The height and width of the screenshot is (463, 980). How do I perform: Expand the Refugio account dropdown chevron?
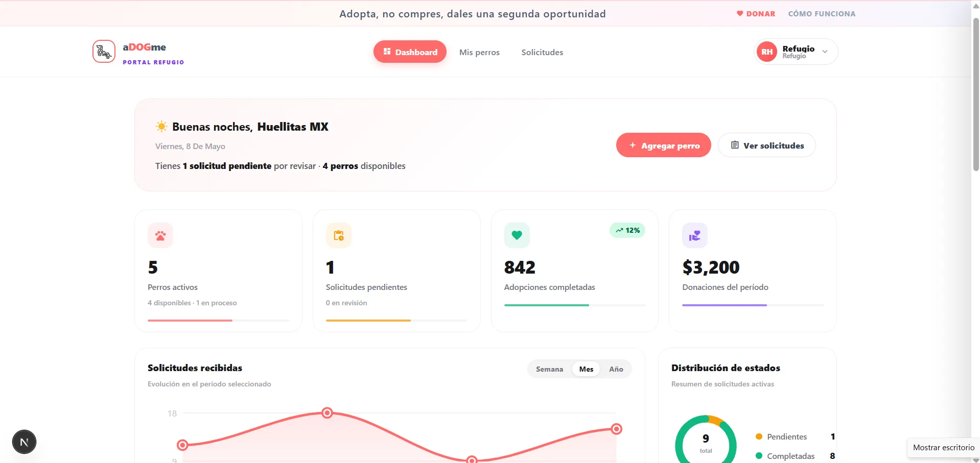pos(825,52)
